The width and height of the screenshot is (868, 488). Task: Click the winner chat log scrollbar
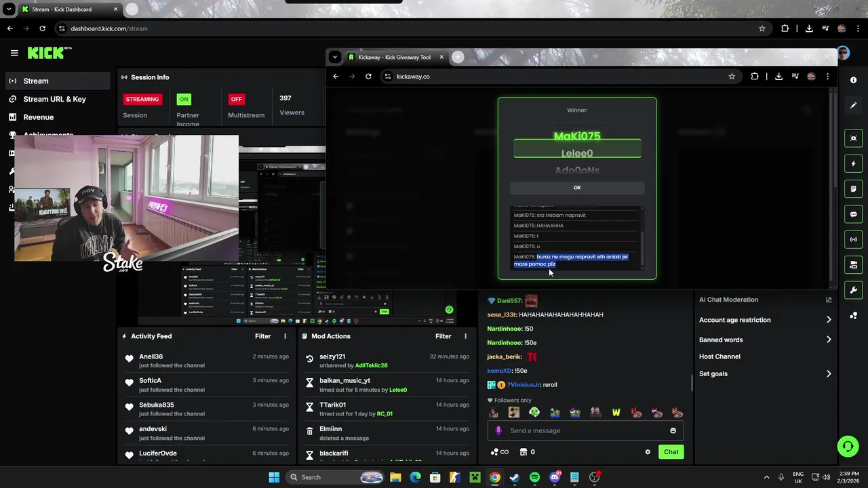coord(642,249)
